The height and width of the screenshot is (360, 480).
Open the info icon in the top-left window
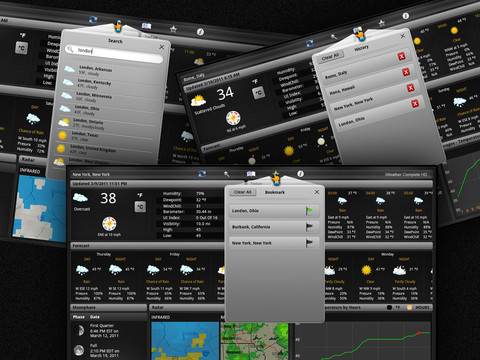coord(200,32)
